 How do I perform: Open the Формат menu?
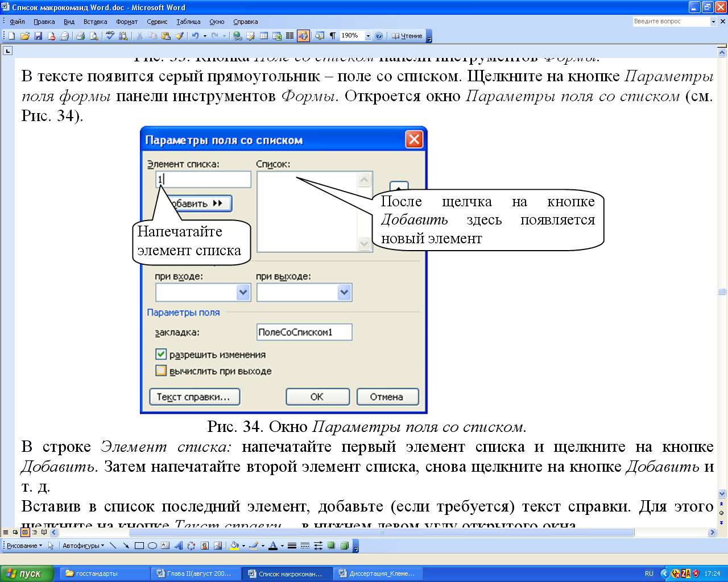coord(127,22)
